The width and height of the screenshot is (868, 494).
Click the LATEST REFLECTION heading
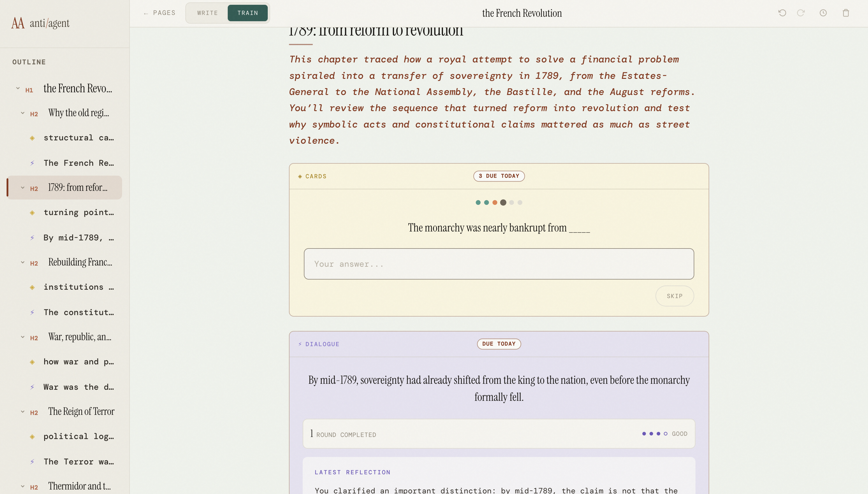[x=352, y=472]
